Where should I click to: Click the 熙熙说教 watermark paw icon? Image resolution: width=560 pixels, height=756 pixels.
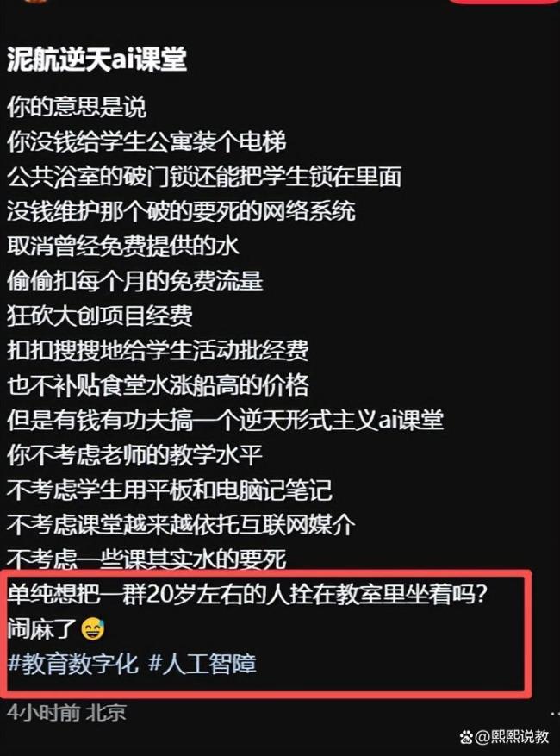pos(466,736)
